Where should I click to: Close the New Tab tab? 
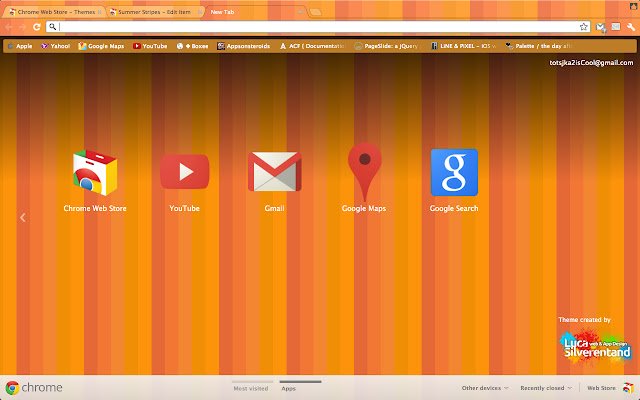pyautogui.click(x=300, y=12)
